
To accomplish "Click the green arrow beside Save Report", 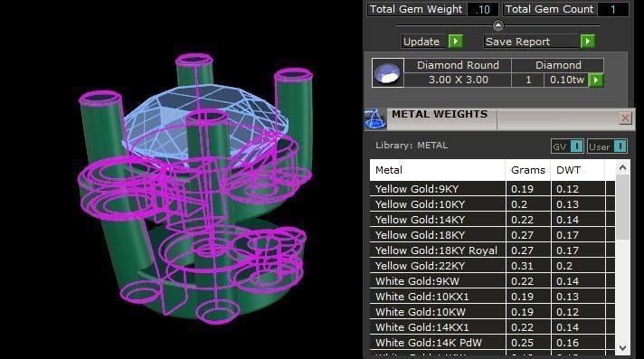I will coord(588,42).
